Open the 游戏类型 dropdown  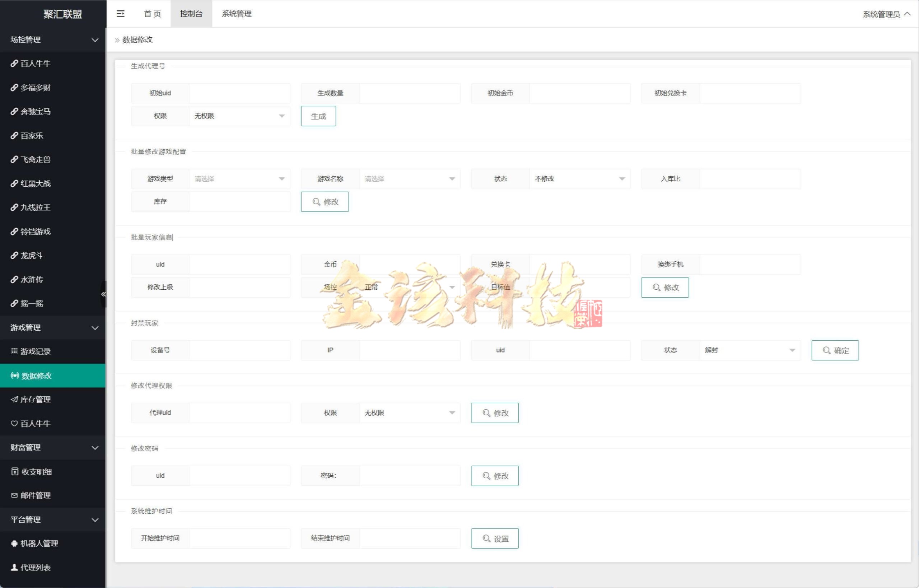pyautogui.click(x=239, y=179)
